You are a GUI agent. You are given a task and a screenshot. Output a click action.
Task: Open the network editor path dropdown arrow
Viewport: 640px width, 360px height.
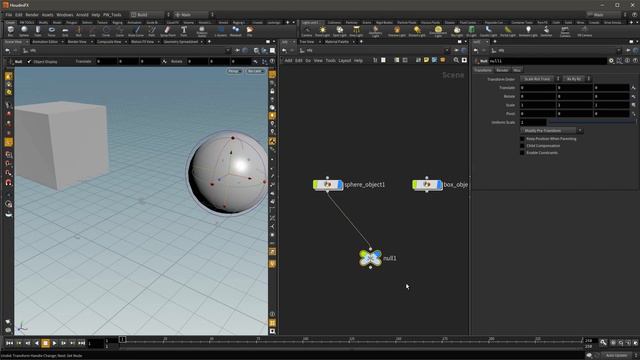tap(447, 51)
